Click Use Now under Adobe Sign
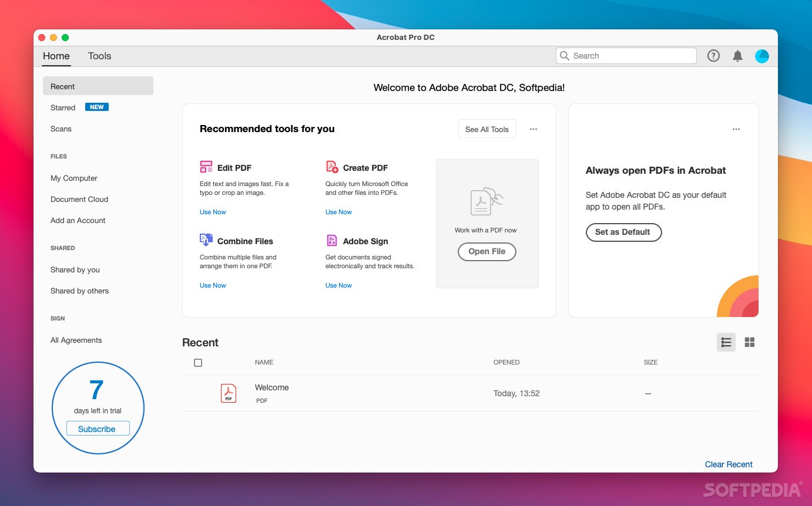The height and width of the screenshot is (506, 812). click(338, 285)
